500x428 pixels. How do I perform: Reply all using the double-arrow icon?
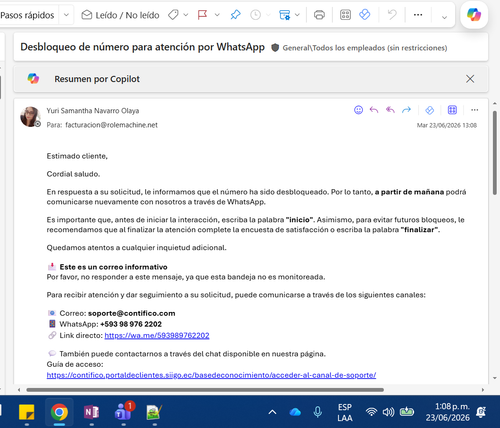click(390, 110)
